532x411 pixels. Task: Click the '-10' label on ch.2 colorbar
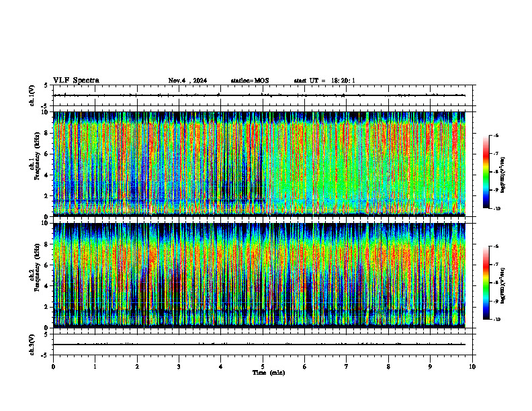click(496, 320)
